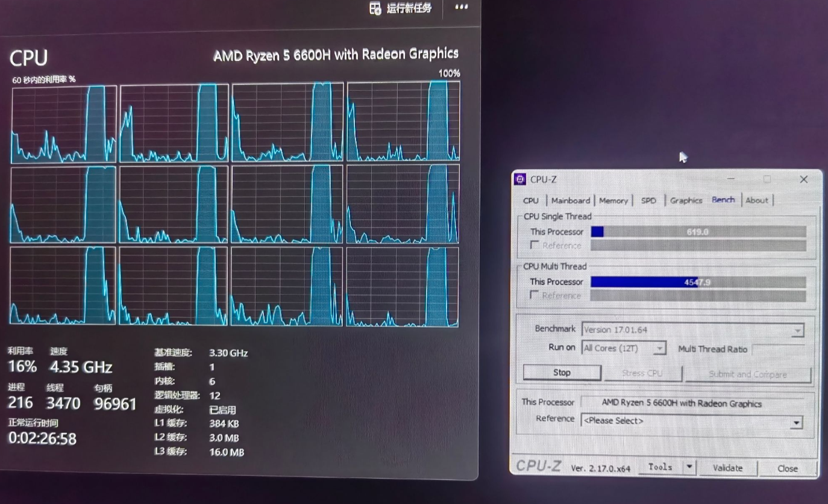The image size is (828, 504).
Task: Switch to the Graphics tab
Action: [x=686, y=201]
